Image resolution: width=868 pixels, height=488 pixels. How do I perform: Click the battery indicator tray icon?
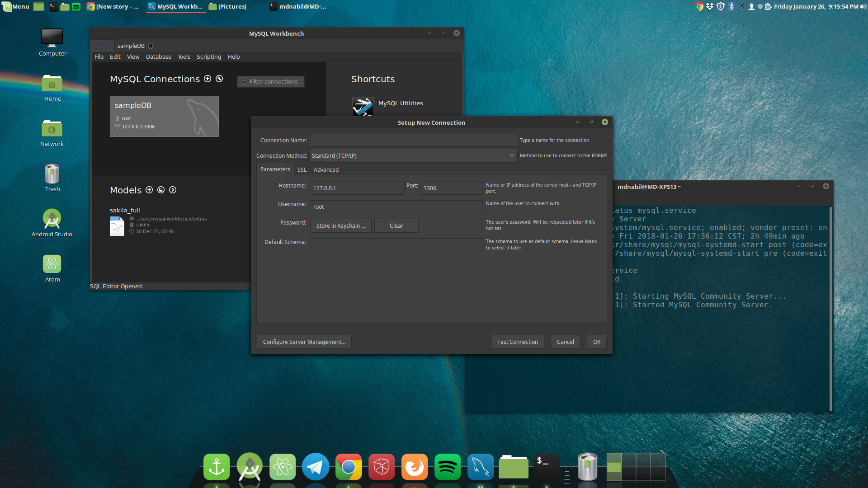click(768, 6)
